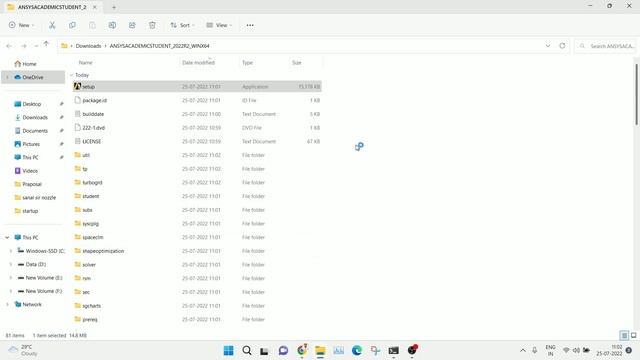Select OneDrive in navigation pane
Viewport: 640px width, 360px height.
tap(33, 77)
